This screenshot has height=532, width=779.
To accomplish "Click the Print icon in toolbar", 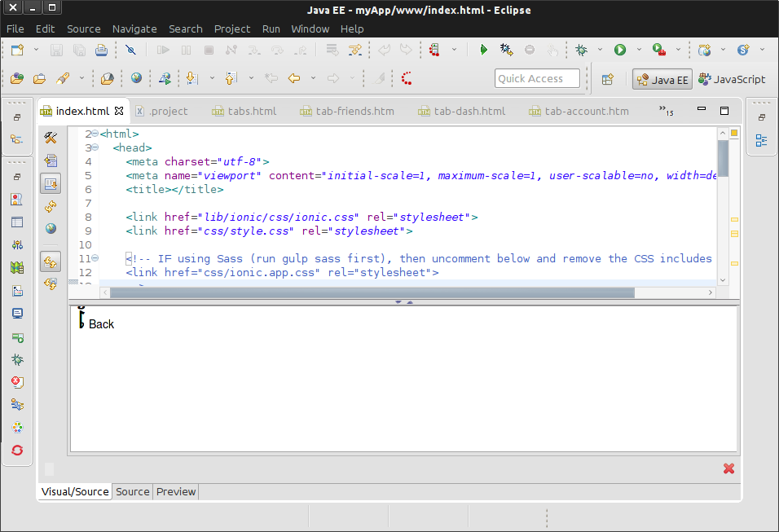I will pos(101,50).
